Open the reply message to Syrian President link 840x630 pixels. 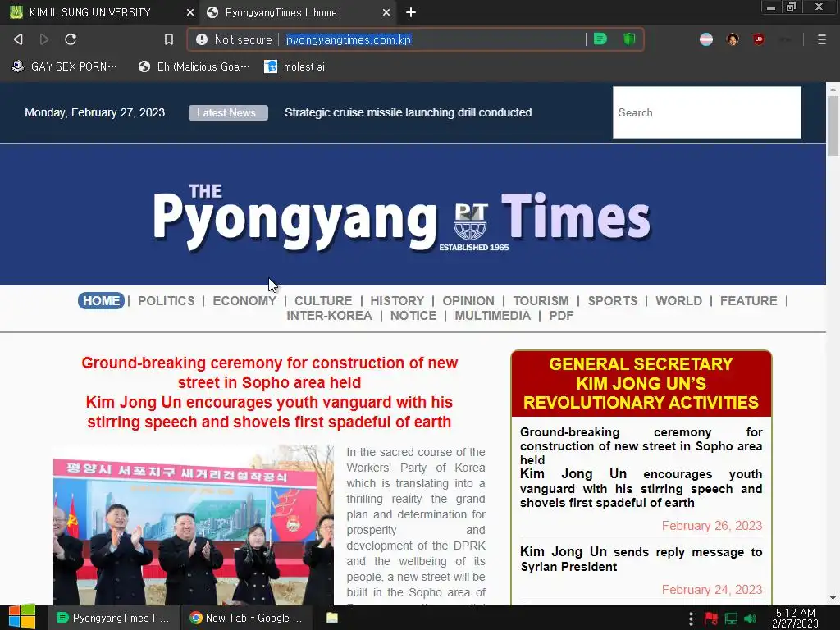pyautogui.click(x=641, y=559)
